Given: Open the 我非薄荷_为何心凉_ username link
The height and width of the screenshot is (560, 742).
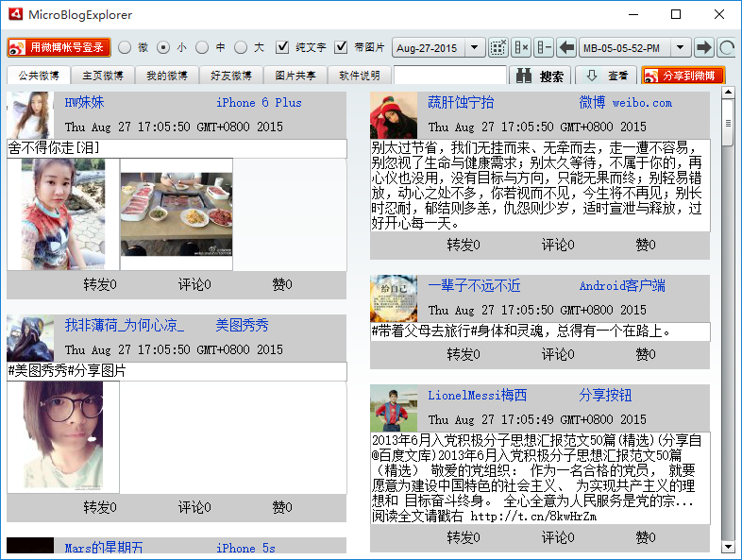Looking at the screenshot, I should (125, 325).
